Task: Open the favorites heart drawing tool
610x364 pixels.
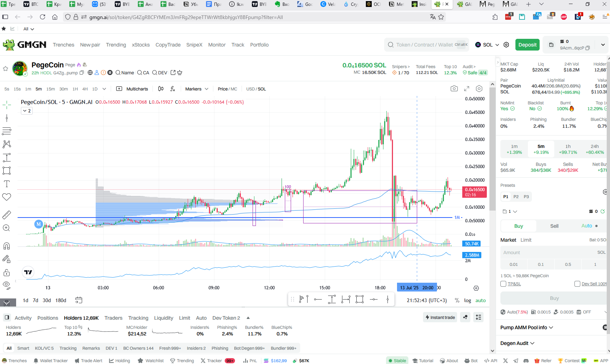Action: click(7, 197)
